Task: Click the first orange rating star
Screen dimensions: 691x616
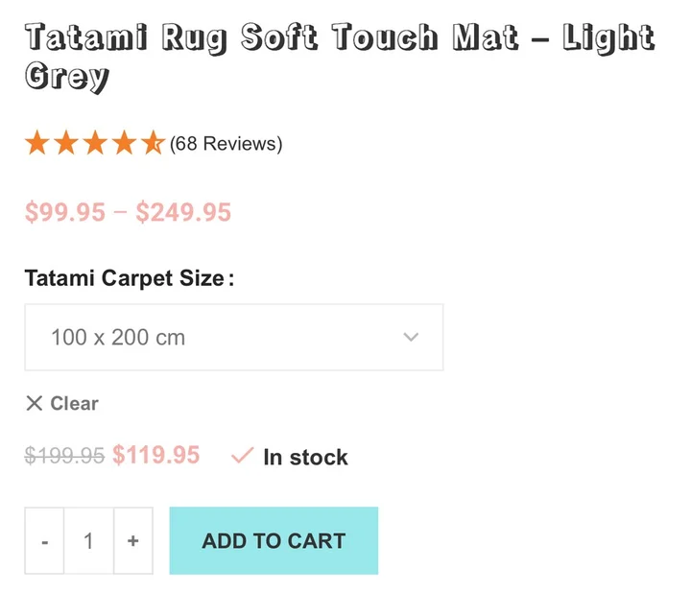Action: (x=37, y=144)
